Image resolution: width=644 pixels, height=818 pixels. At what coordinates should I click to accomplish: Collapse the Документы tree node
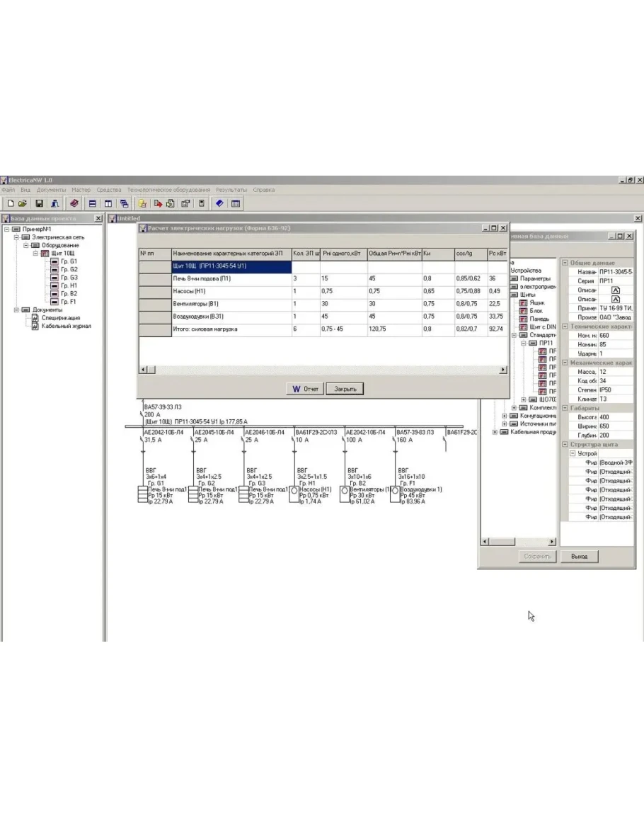click(x=16, y=309)
